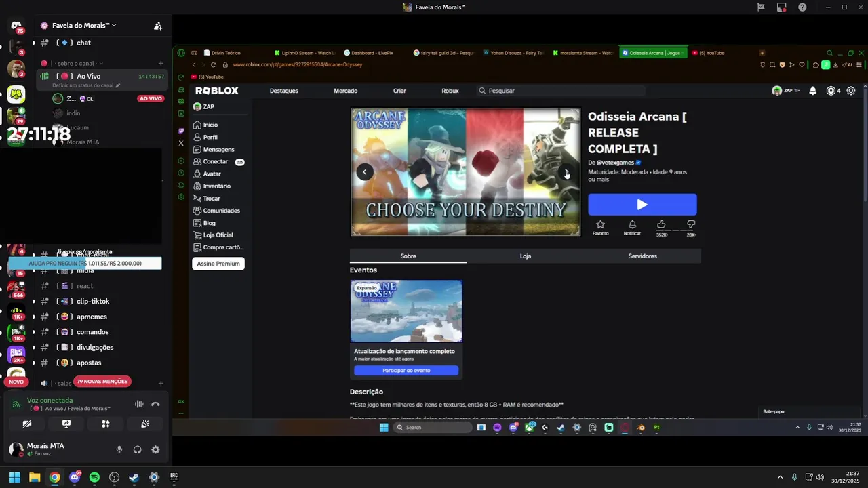Screen dimensions: 868x488
Task: Click the NOVO unread indicator
Action: (x=16, y=382)
